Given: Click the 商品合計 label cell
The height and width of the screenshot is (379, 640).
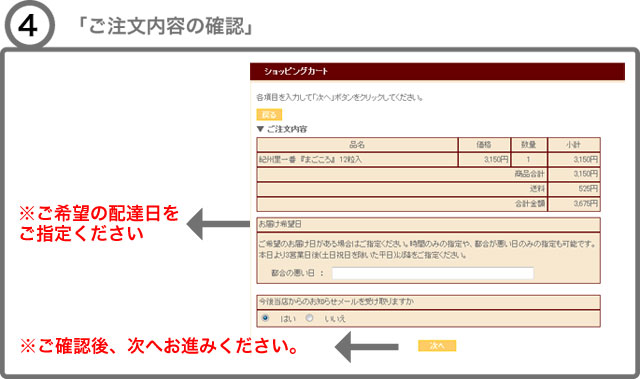Looking at the screenshot, I should (x=402, y=174).
